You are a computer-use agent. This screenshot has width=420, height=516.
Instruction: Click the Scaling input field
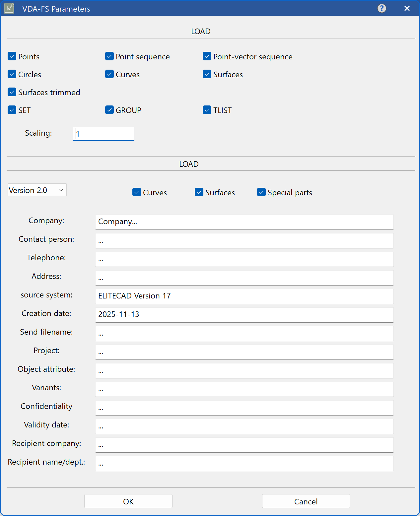(103, 134)
